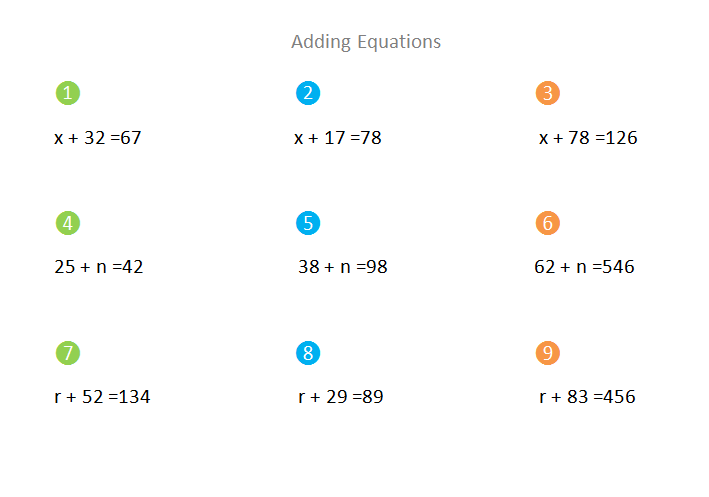Click equation 38 + n =98

343,267
